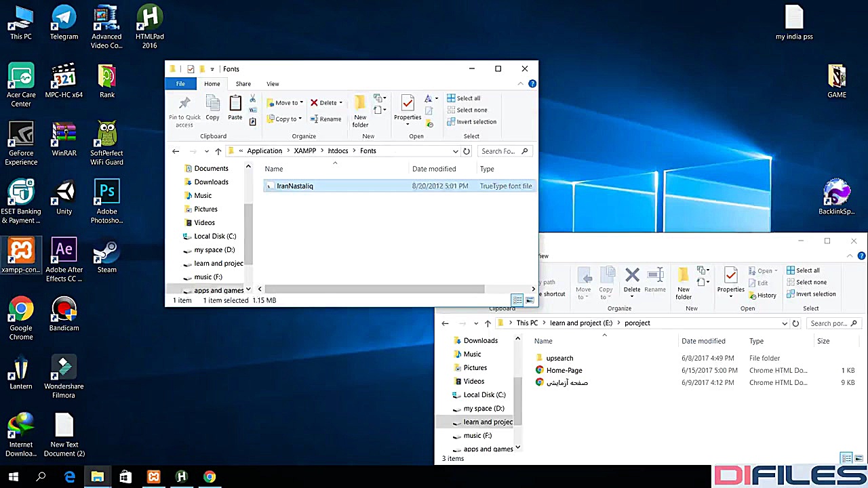Switch to the View ribbon tab
Viewport: 868px width, 488px height.
tap(273, 83)
